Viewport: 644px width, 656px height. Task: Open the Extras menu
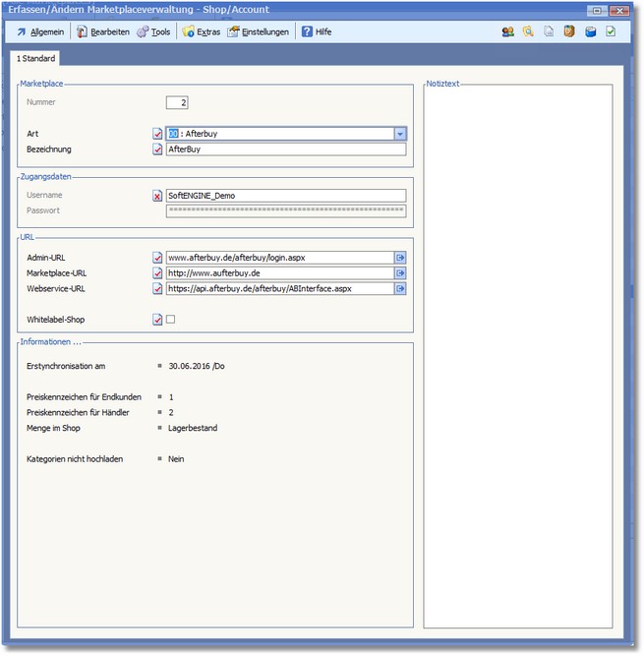[x=201, y=31]
